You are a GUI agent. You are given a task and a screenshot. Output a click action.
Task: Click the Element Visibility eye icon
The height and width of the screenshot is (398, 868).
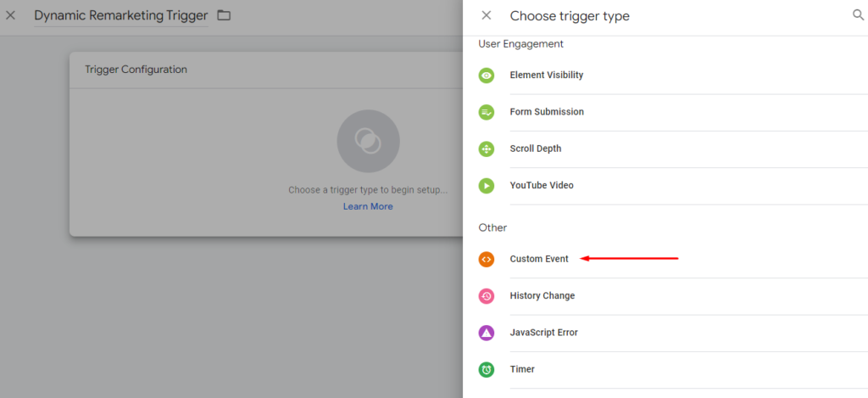coord(486,76)
